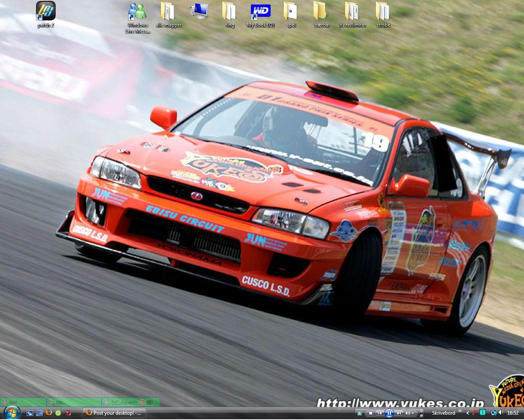
Task: Click the teal tray icon with number 1
Action: click(x=483, y=413)
